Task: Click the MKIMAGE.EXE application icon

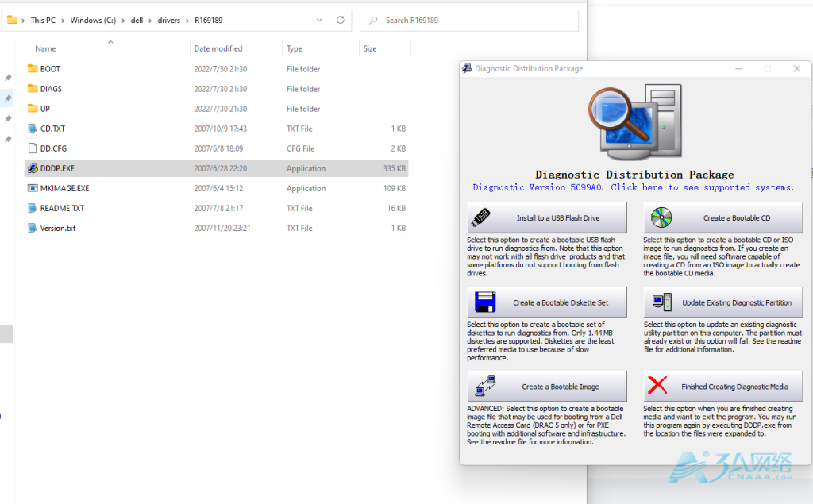Action: [33, 188]
